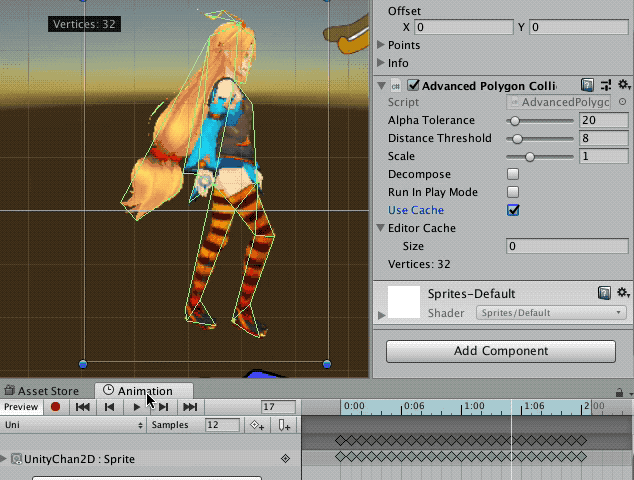Click the Alpha Tolerance value field
The width and height of the screenshot is (634, 480).
pos(604,120)
